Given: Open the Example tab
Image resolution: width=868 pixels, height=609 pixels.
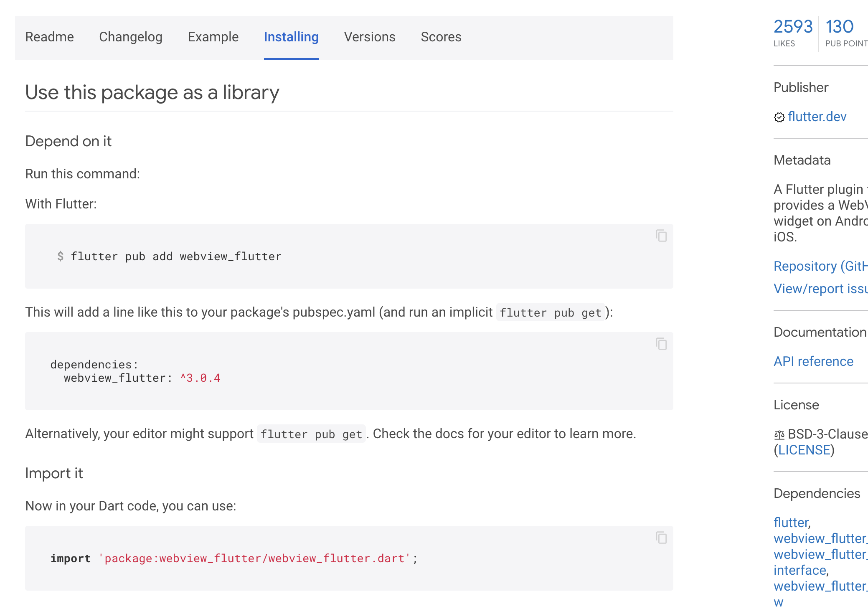Looking at the screenshot, I should (213, 37).
